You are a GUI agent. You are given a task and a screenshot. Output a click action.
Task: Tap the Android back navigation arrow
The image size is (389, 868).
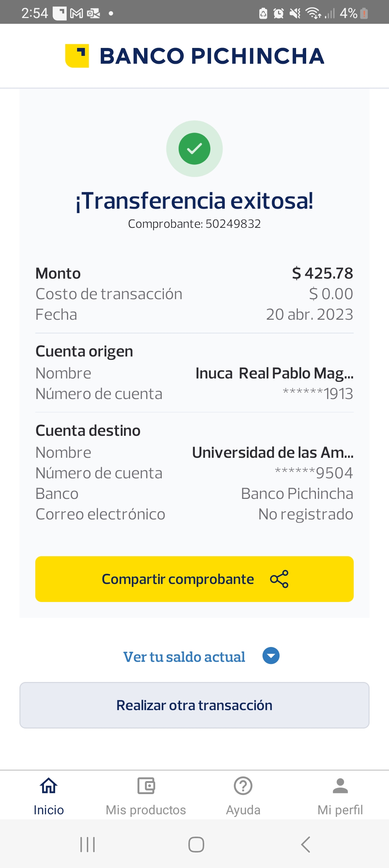click(305, 844)
